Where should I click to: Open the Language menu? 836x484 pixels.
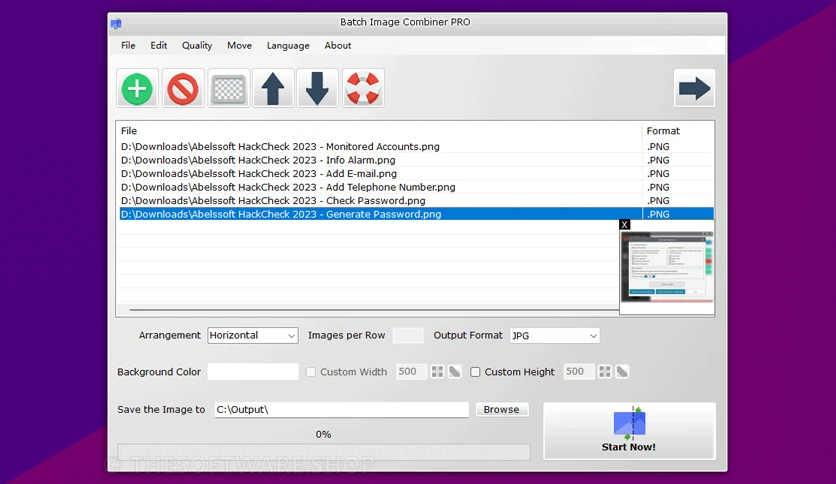[288, 45]
